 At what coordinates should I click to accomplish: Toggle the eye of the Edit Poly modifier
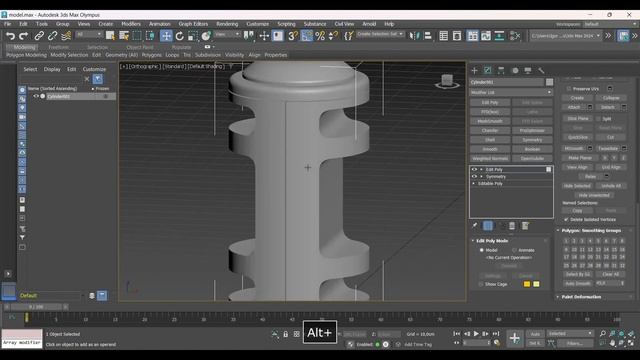pos(474,169)
